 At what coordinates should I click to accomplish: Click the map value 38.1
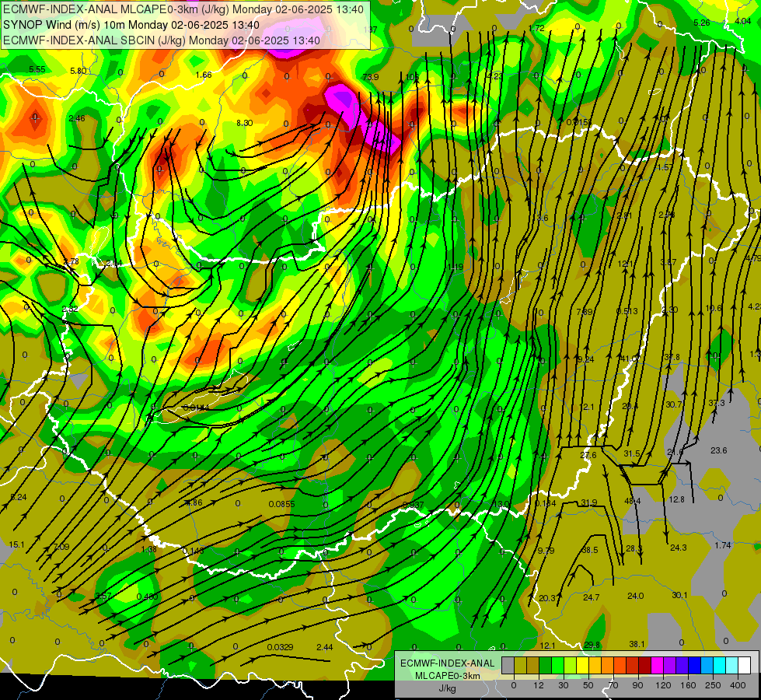tap(637, 644)
